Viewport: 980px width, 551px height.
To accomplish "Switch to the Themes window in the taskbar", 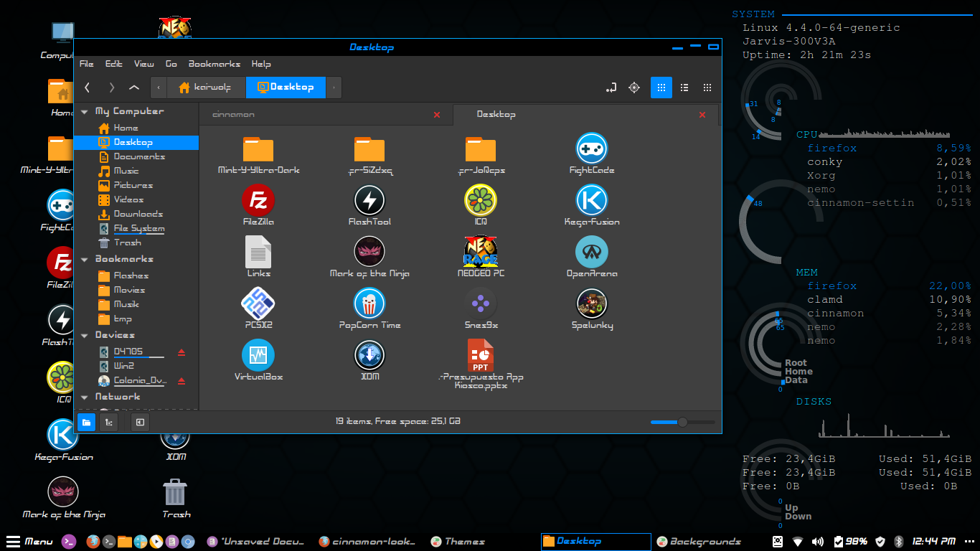I will click(458, 542).
